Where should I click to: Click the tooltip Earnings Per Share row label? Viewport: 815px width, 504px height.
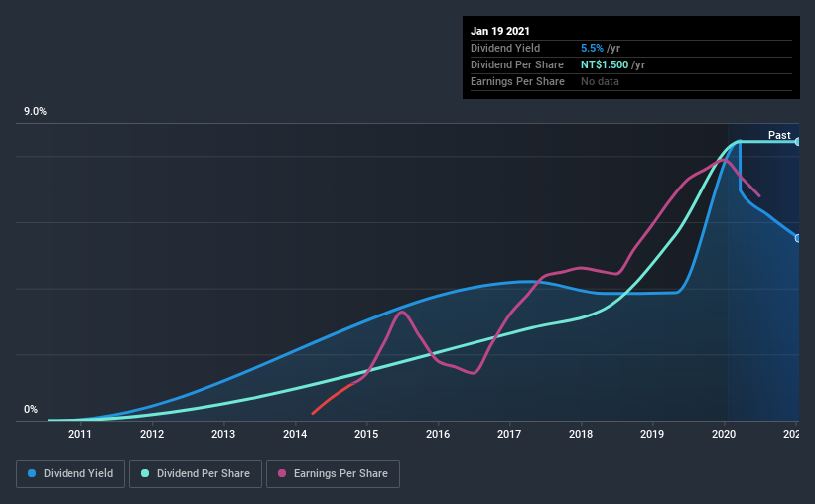click(x=517, y=81)
